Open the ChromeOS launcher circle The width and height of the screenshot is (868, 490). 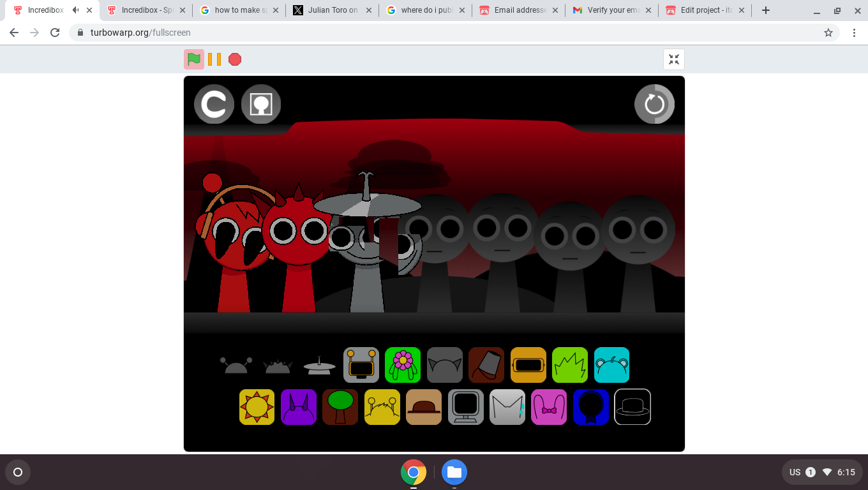point(18,472)
